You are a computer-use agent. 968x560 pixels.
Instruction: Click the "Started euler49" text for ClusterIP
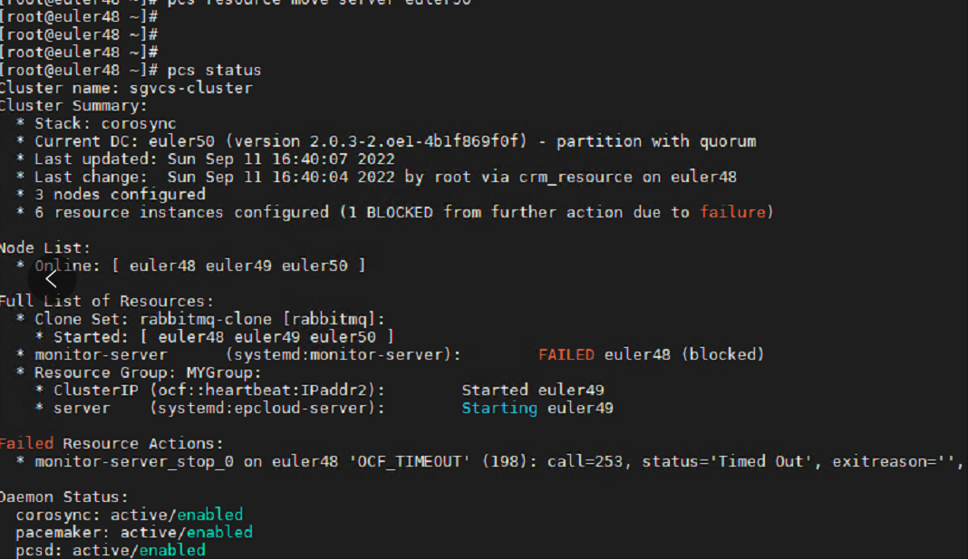pyautogui.click(x=533, y=391)
